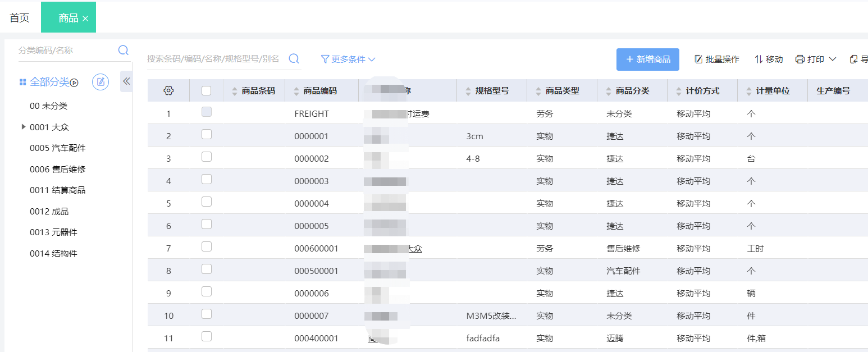Screen dimensions: 868x352
Task: Click the edit category pencil icon
Action: (x=100, y=82)
